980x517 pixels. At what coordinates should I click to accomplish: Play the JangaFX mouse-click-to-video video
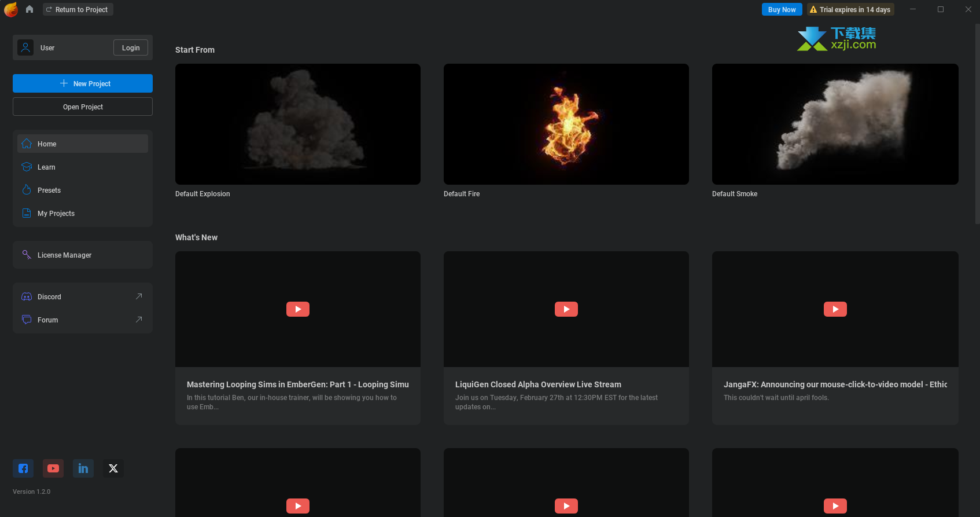coord(835,309)
